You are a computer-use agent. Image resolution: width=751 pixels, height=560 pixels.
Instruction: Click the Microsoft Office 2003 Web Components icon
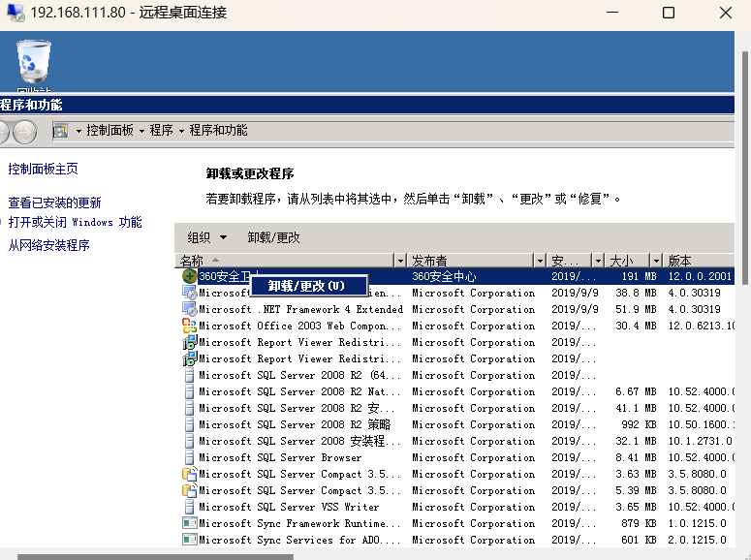[x=190, y=326]
